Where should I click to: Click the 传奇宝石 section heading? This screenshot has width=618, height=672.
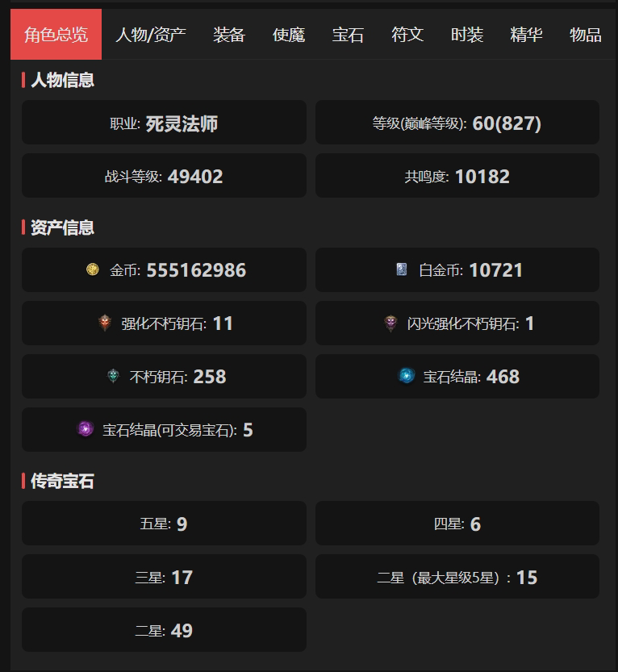(63, 482)
